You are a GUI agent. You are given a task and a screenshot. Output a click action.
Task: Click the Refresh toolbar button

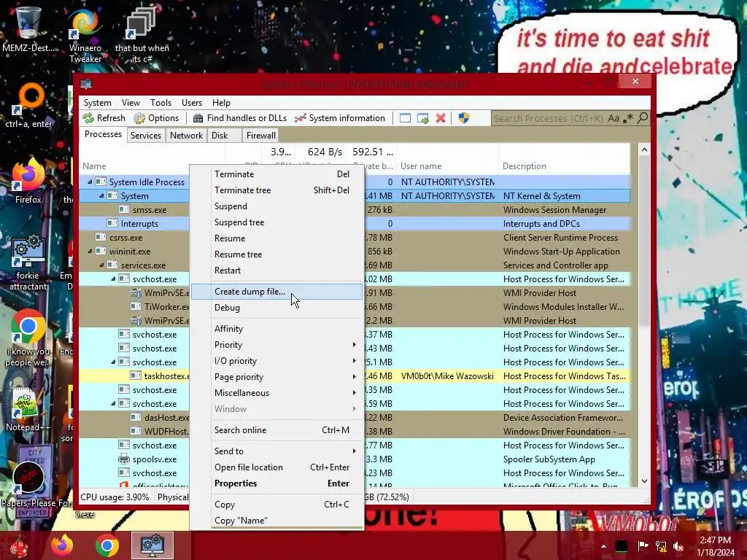[104, 118]
